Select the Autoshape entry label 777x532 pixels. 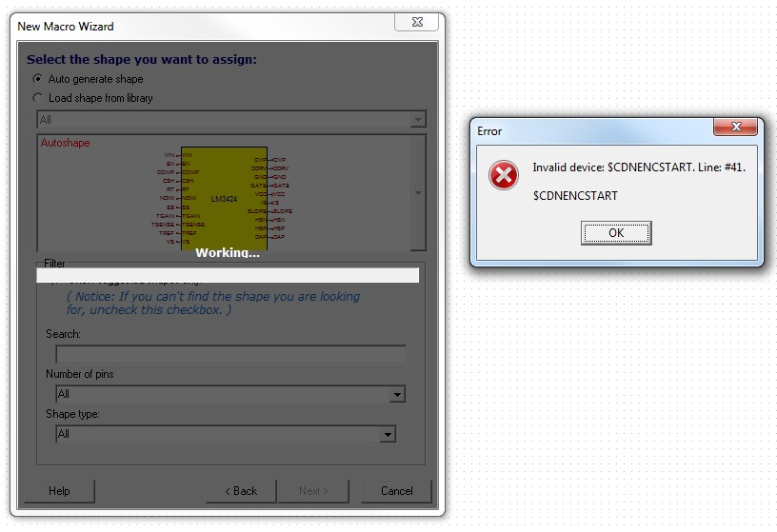click(66, 143)
